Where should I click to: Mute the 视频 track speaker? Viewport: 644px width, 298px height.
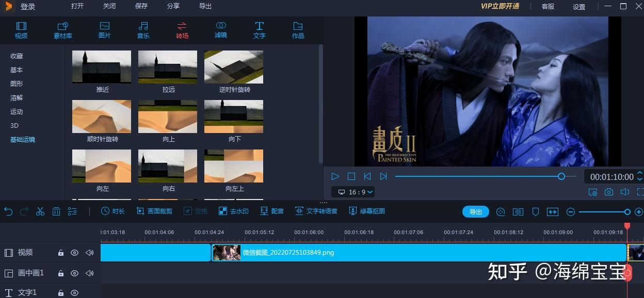pos(90,253)
